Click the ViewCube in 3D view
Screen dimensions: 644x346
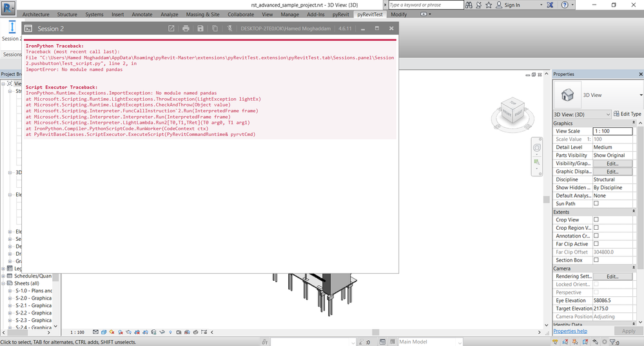click(x=512, y=110)
